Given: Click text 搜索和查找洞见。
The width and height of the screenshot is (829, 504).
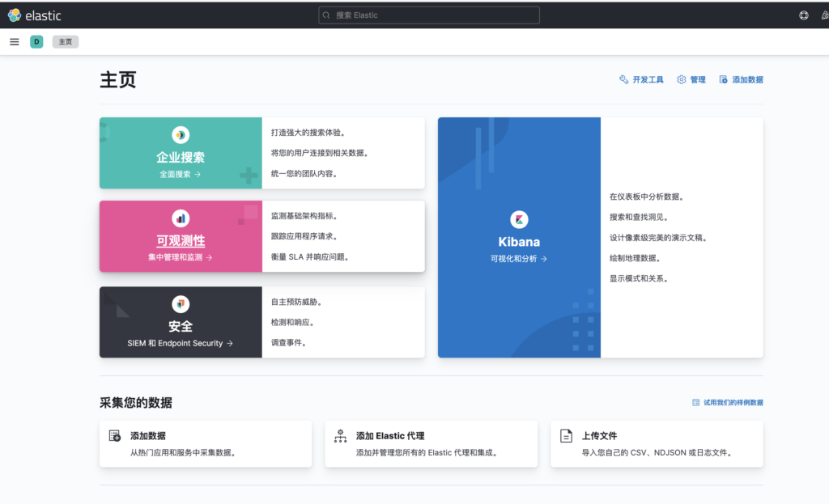Looking at the screenshot, I should 640,217.
